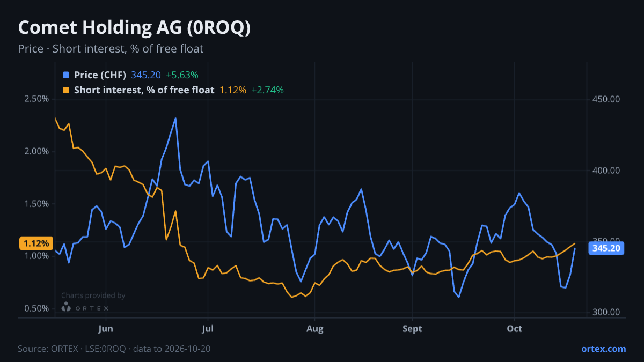Click the 450.00 right axis label
The width and height of the screenshot is (644, 362).
coord(606,99)
